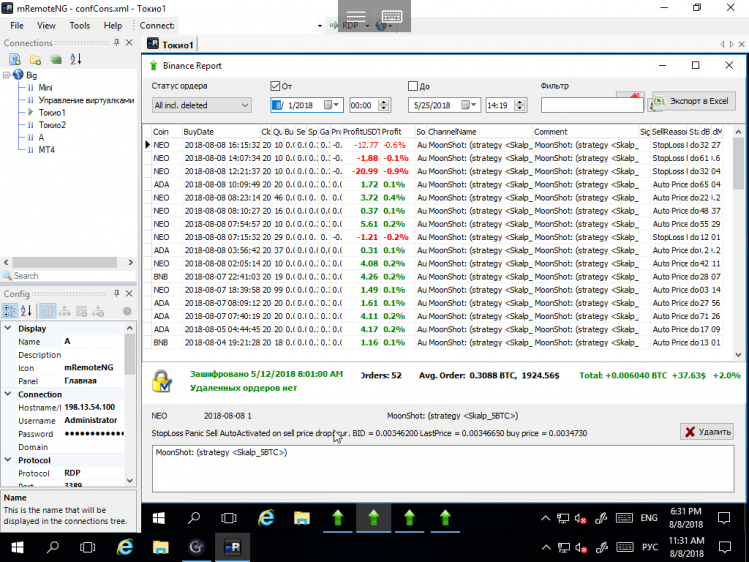Show default properties icon in Config toolbar

pyautogui.click(x=82, y=311)
